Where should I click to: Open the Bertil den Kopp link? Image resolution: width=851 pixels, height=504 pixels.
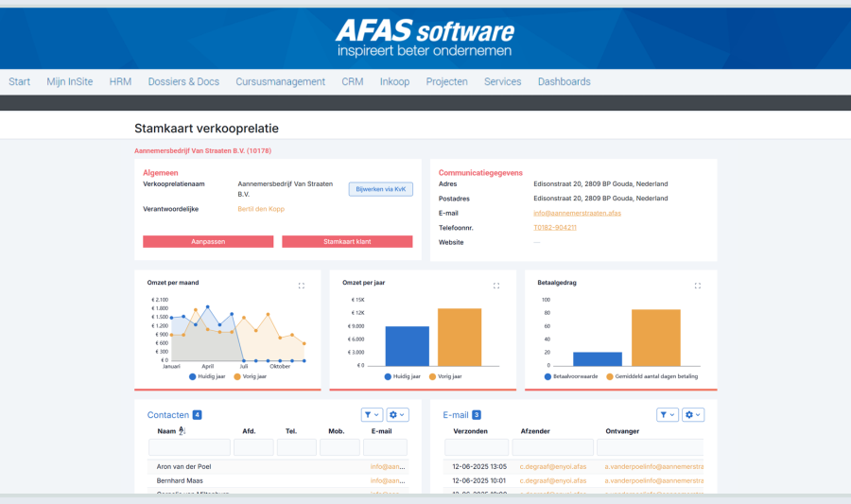tap(261, 209)
